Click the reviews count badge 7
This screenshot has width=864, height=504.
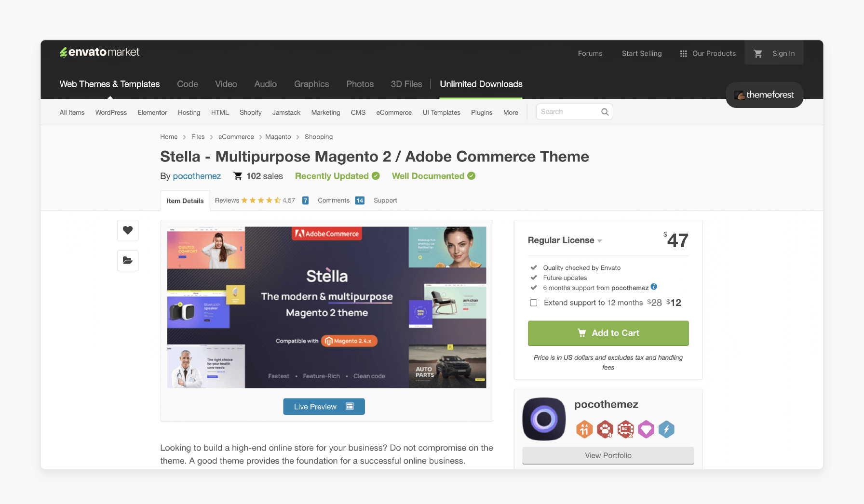(x=305, y=200)
